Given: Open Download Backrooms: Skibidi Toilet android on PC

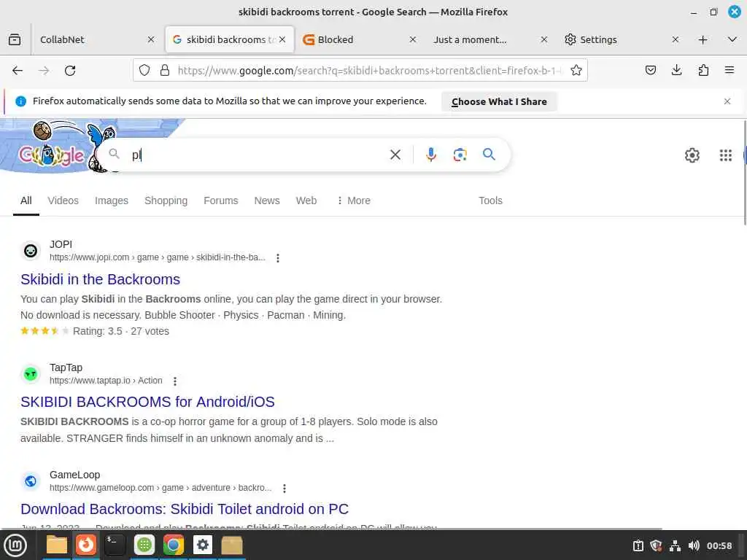Looking at the screenshot, I should pyautogui.click(x=185, y=508).
